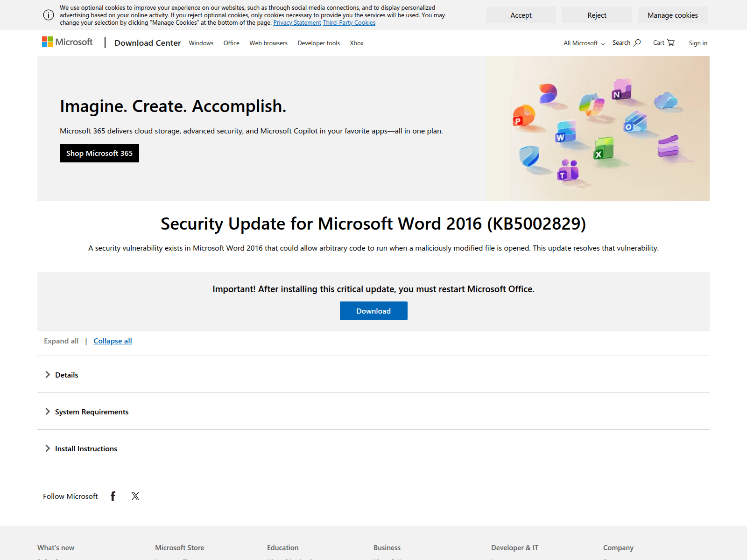747x560 pixels.
Task: Click the 'Education' footer heading
Action: click(x=283, y=547)
